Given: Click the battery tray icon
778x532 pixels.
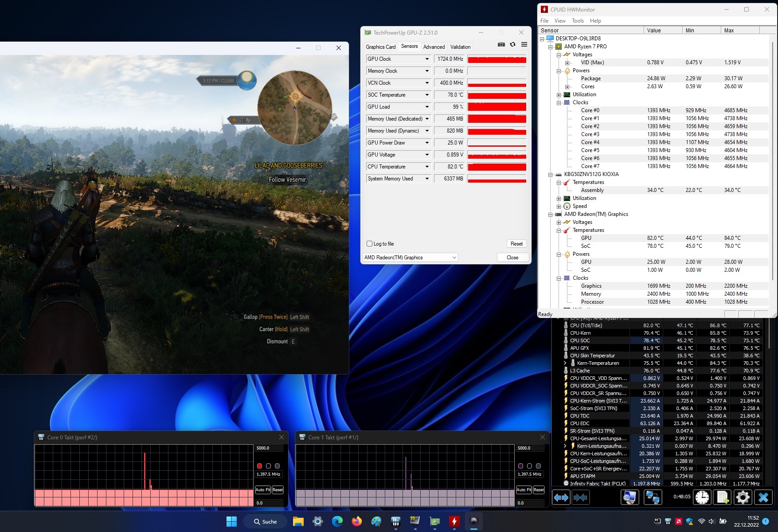Looking at the screenshot, I should [723, 521].
